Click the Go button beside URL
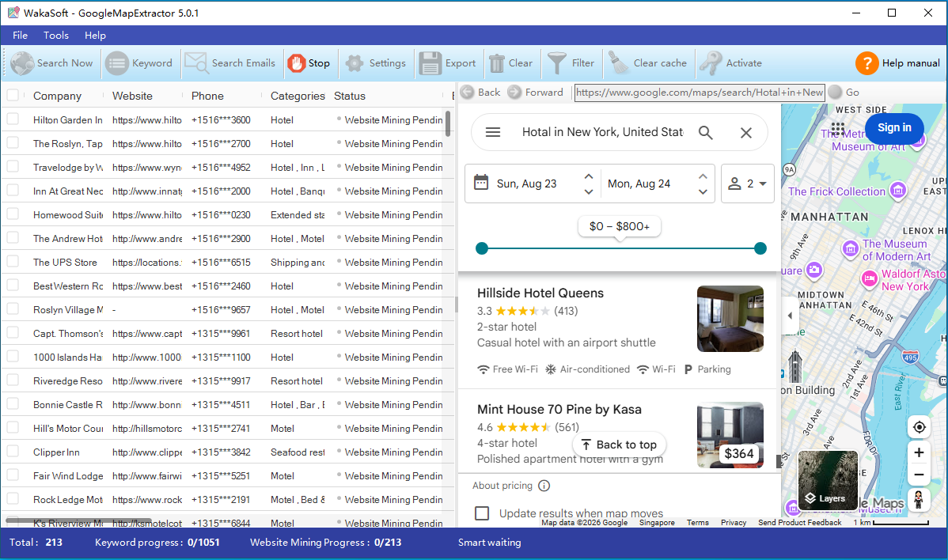 [x=844, y=92]
